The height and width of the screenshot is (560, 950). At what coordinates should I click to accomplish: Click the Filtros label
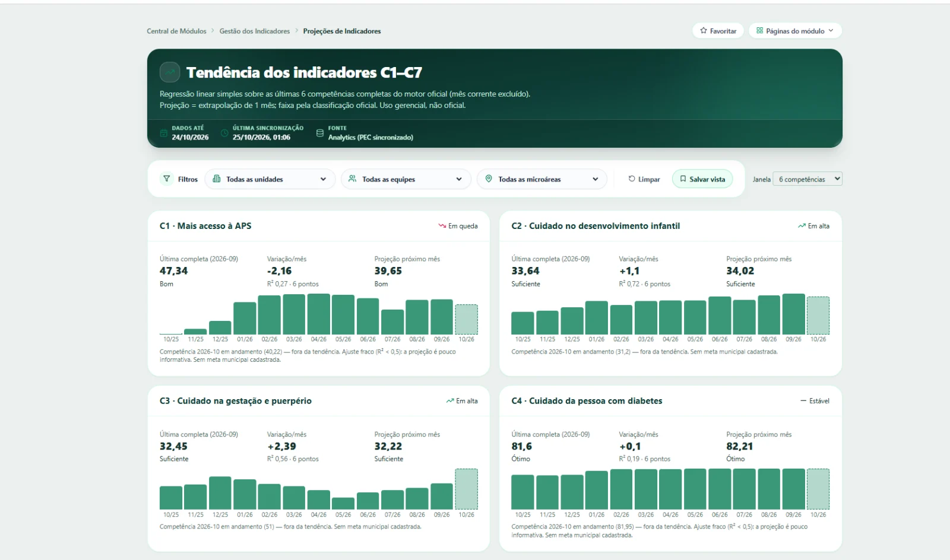point(188,179)
